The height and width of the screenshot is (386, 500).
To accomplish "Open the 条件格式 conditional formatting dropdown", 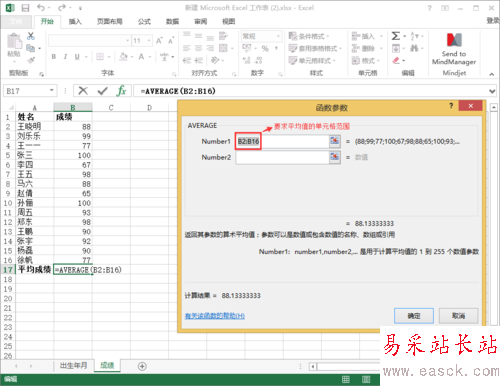I will [309, 36].
